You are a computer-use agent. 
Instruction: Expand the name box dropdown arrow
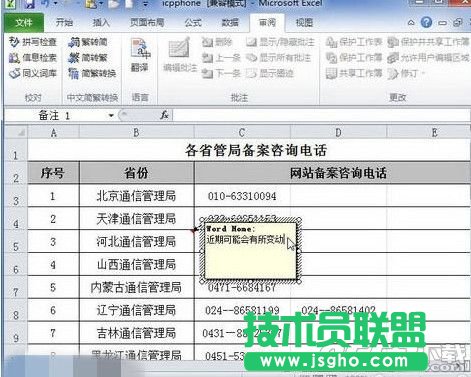click(111, 116)
